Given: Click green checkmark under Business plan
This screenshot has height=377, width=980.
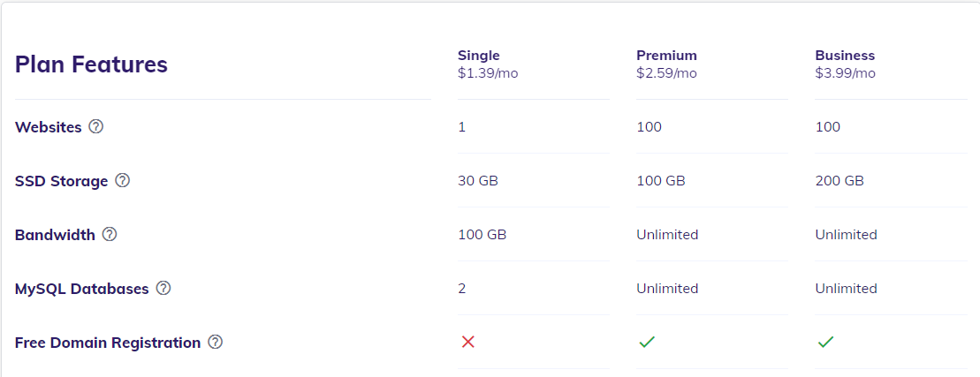Looking at the screenshot, I should point(825,342).
